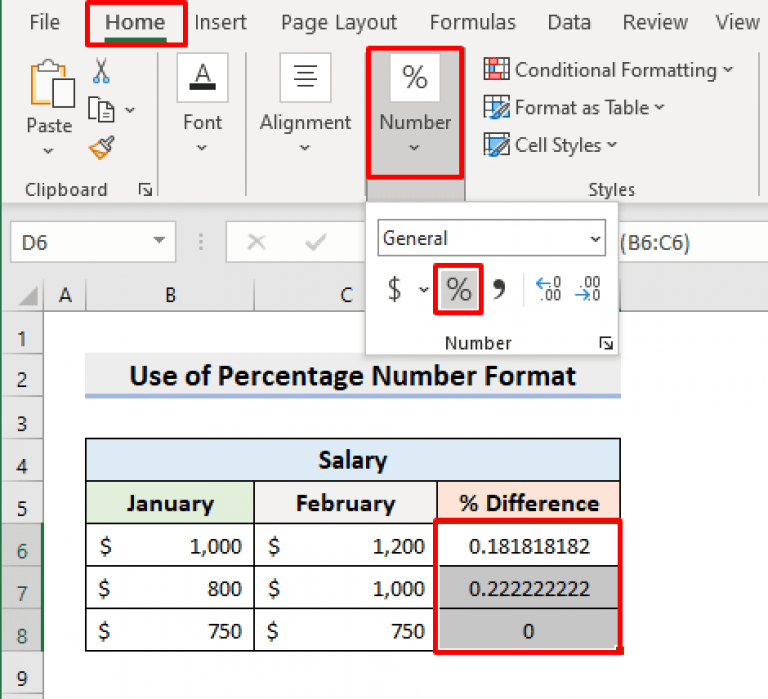Select the Format Painter brush icon
Image resolution: width=768 pixels, height=699 pixels.
point(102,147)
